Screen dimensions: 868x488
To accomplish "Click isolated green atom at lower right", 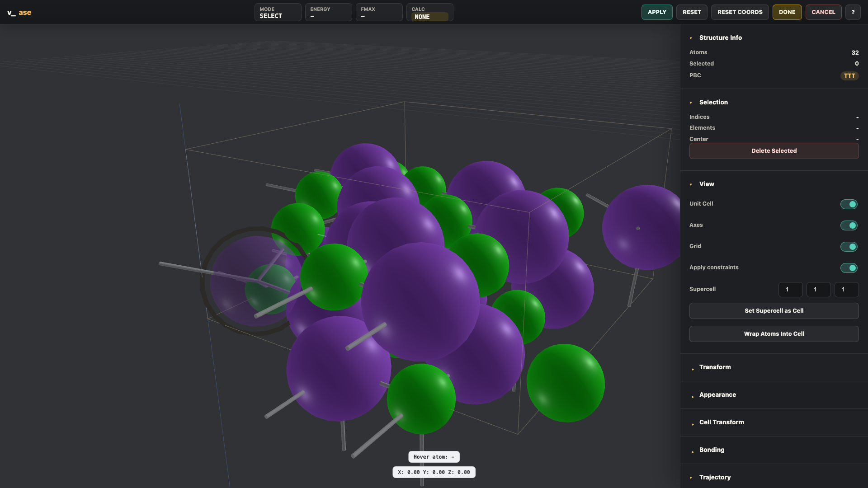I will pos(566,383).
